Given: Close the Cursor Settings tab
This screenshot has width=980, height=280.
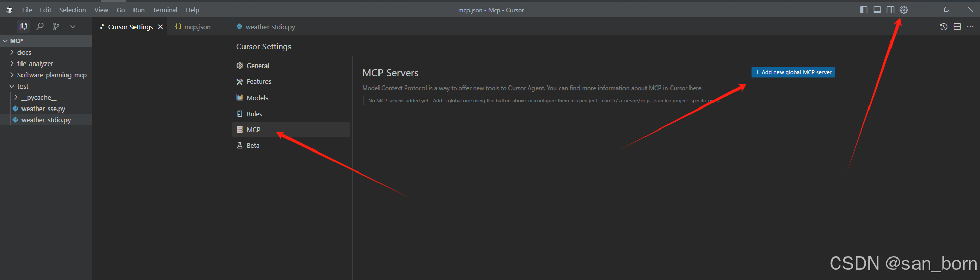Looking at the screenshot, I should (160, 27).
